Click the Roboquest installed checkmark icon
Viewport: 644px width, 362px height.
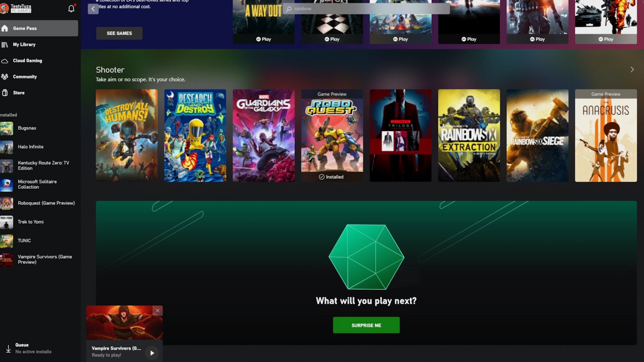321,176
